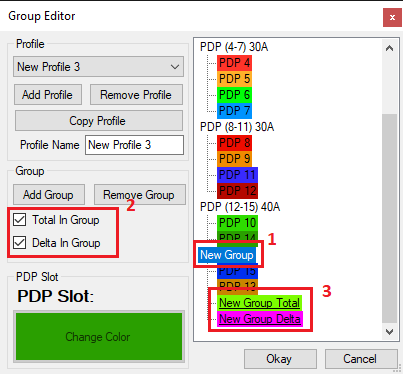403x374 pixels.
Task: Toggle the Total In Group checkbox
Action: click(20, 220)
